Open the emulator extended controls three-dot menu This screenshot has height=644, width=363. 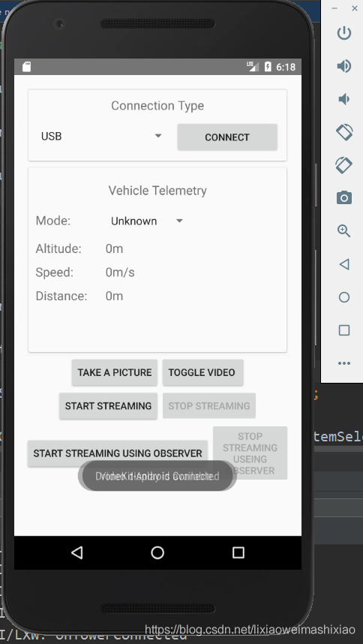344,363
